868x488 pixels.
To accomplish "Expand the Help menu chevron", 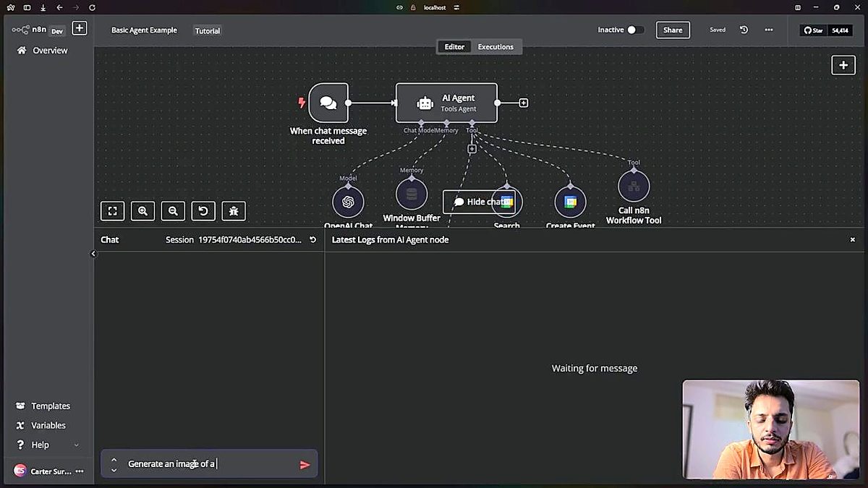I will [x=77, y=445].
